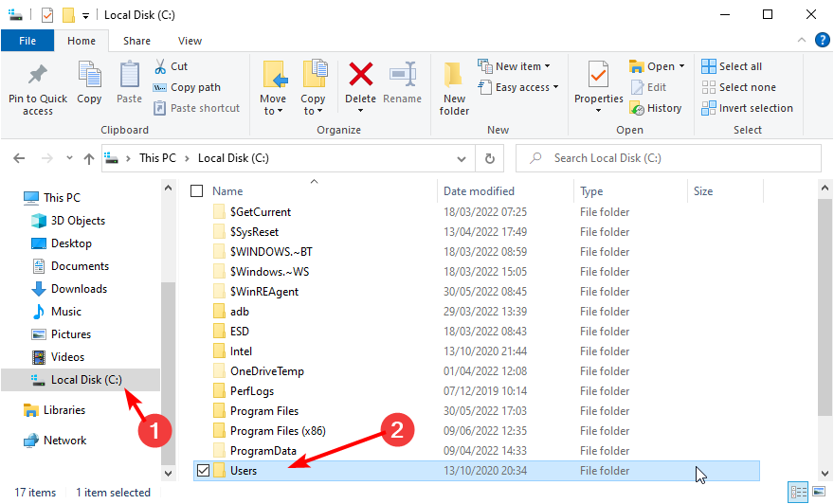The height and width of the screenshot is (504, 834).
Task: Click the Paste clipboard icon
Action: [129, 75]
